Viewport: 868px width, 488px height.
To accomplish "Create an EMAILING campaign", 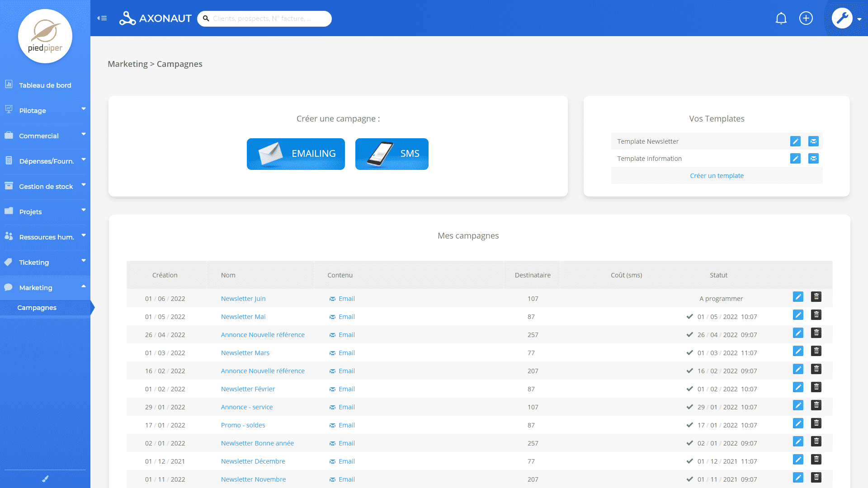I will 296,154.
